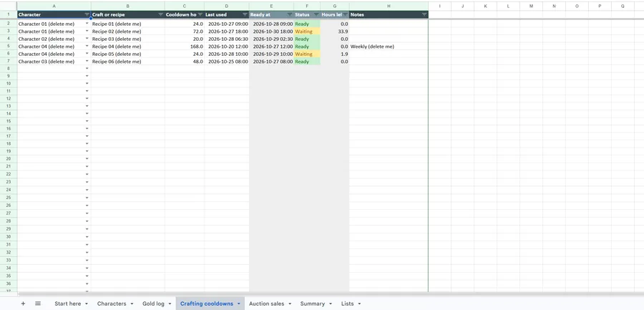
Task: Click Waiting status in Recipe 05 row
Action: point(307,54)
